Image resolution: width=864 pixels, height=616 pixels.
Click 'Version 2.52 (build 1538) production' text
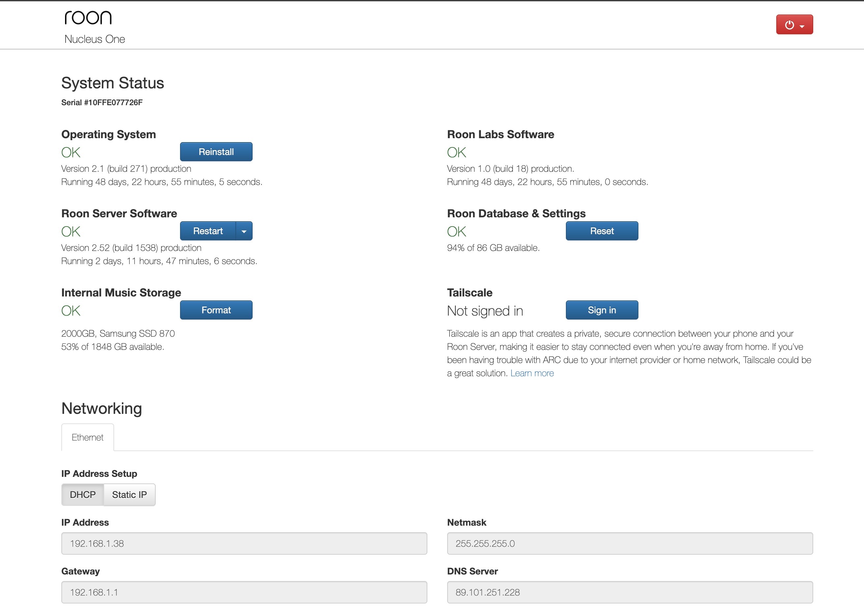click(x=131, y=248)
